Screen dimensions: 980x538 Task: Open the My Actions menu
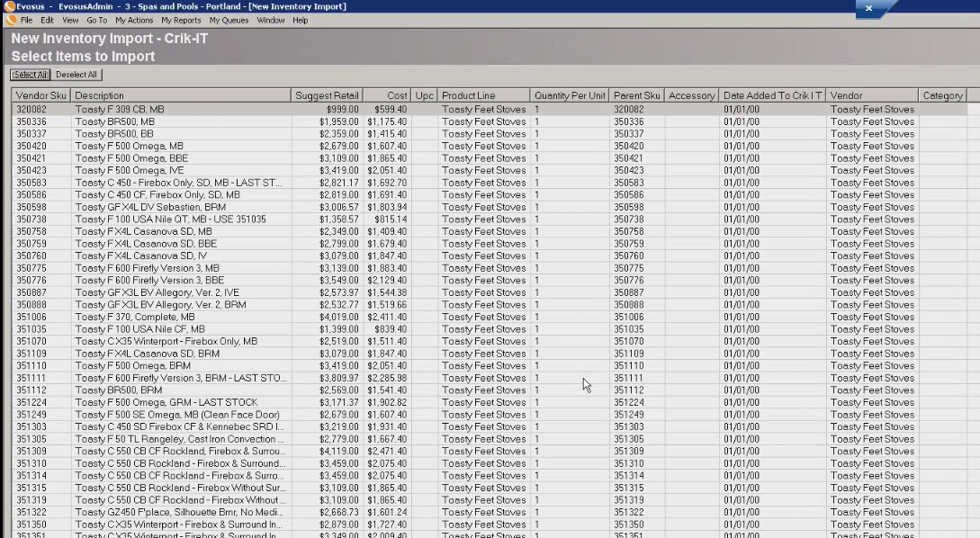pyautogui.click(x=134, y=20)
